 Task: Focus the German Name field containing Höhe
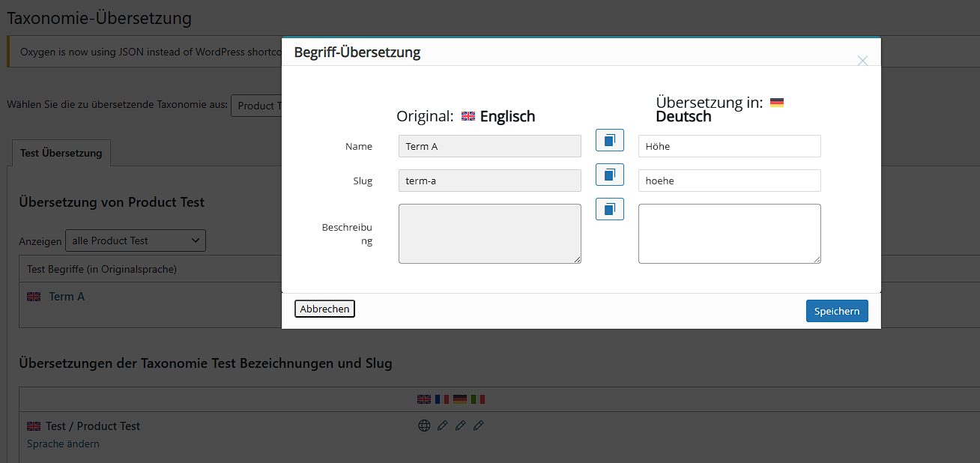click(x=729, y=146)
